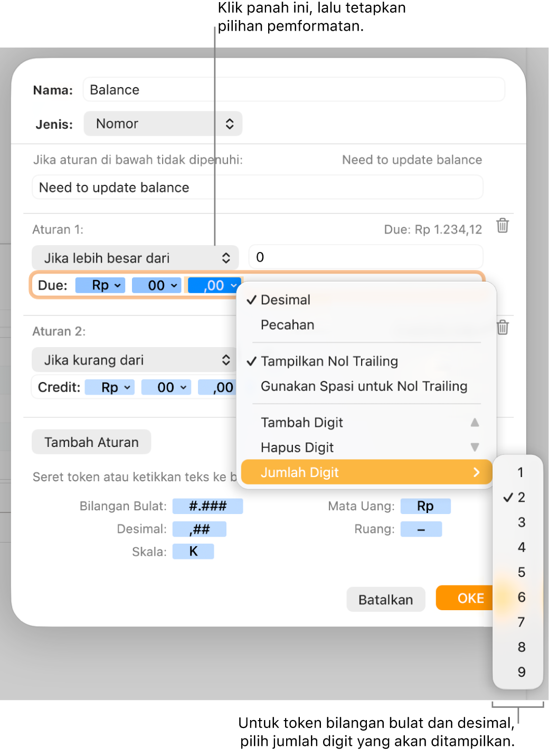Image resolution: width=549 pixels, height=756 pixels.
Task: Select 8 digits in submenu
Action: click(x=518, y=647)
